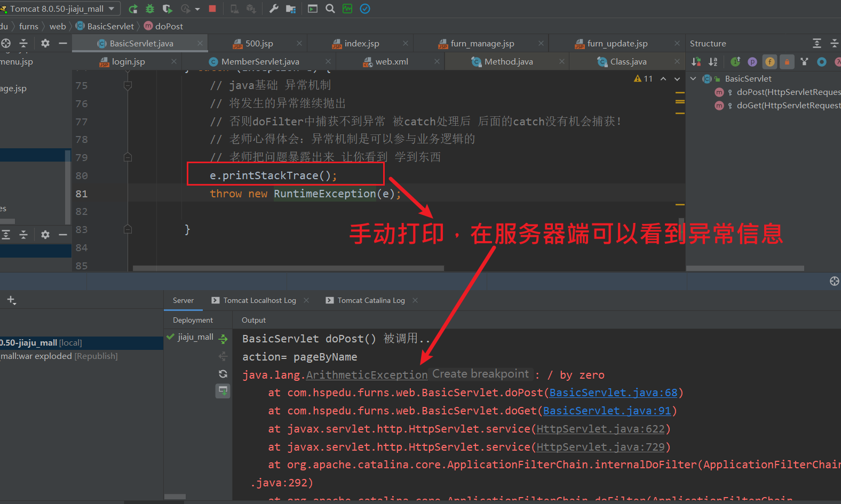Switch to the furn_update.jsp editor tab
The width and height of the screenshot is (841, 504).
point(617,43)
